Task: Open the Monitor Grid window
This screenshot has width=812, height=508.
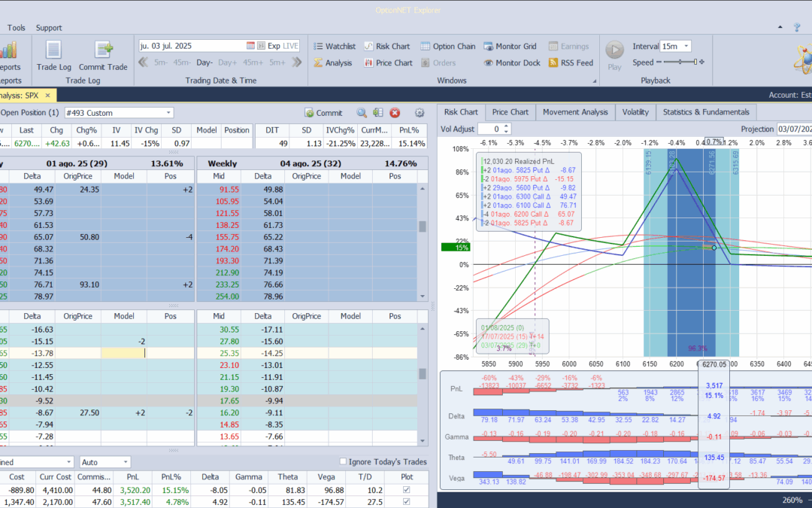Action: click(x=510, y=46)
